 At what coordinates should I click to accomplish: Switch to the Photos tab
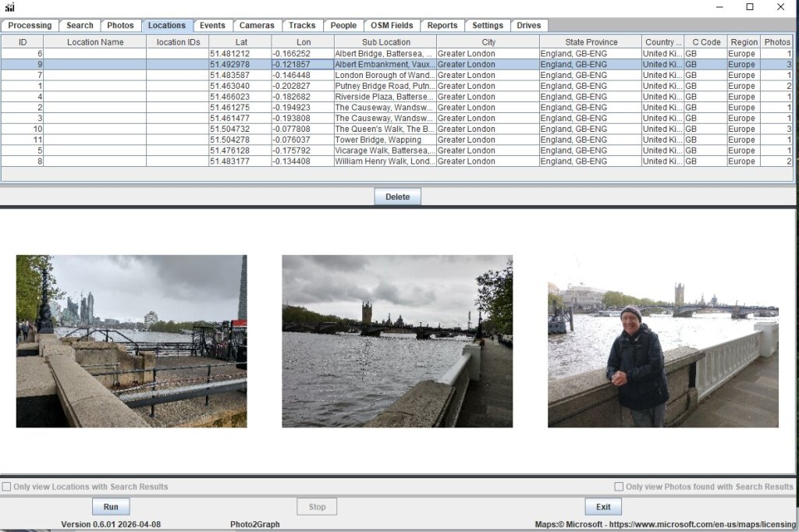120,26
